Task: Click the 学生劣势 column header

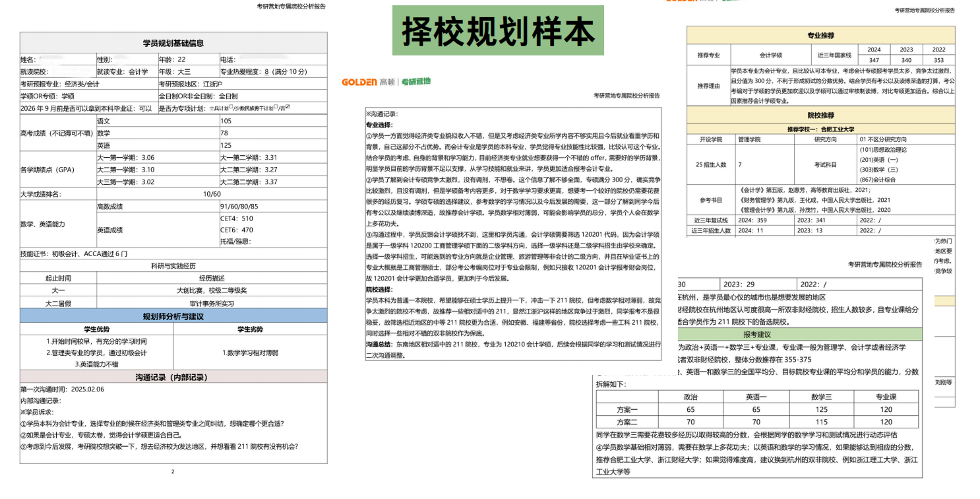Action: (251, 329)
